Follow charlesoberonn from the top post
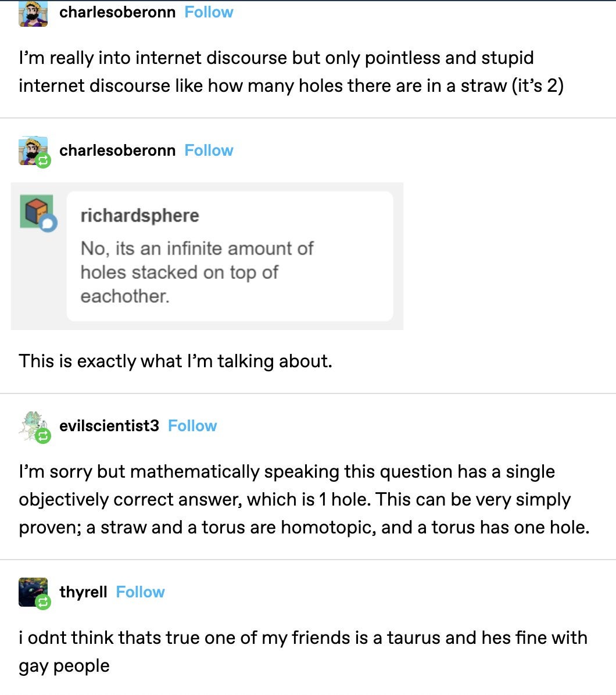Image resolution: width=616 pixels, height=695 pixels. coord(209,12)
